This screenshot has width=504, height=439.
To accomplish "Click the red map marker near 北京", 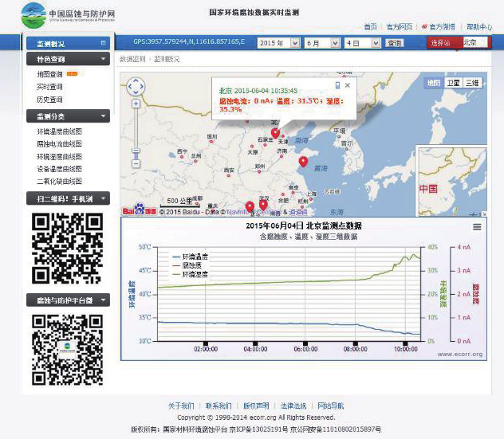I will [275, 133].
